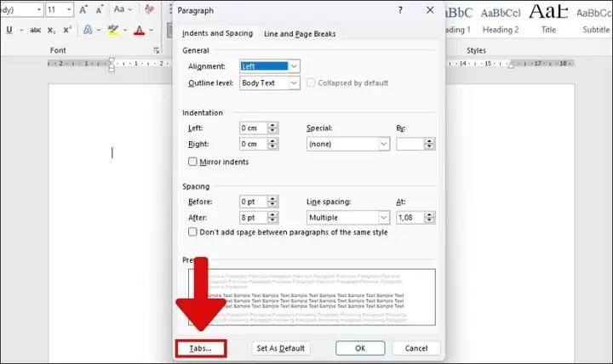The width and height of the screenshot is (613, 364).
Task: Expand the highlight color dropdown arrow
Action: pyautogui.click(x=125, y=30)
